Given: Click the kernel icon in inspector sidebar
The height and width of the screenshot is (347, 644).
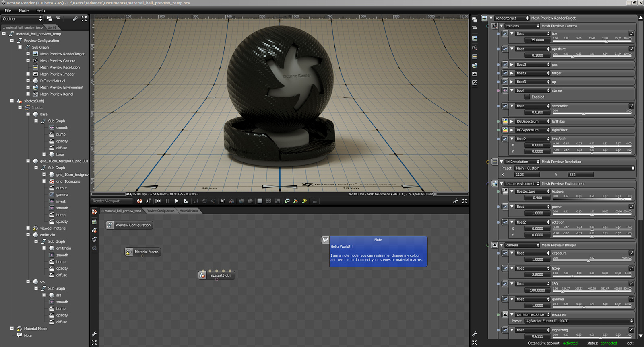Looking at the screenshot, I should 475,83.
